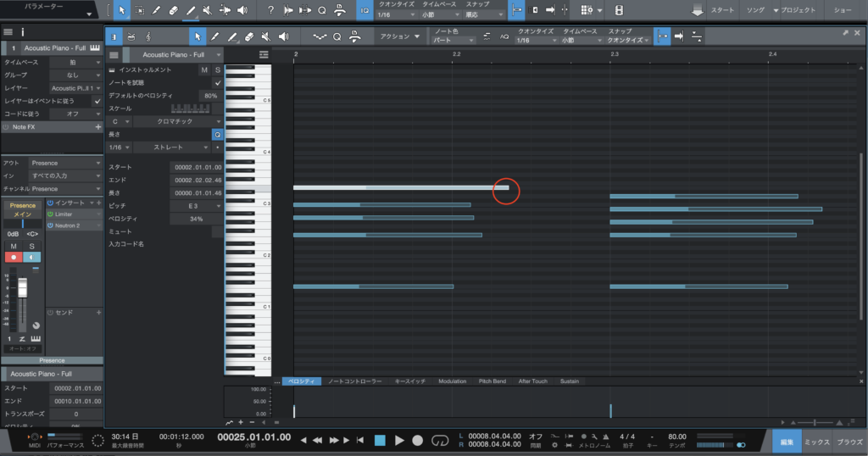Switch to the Modulation tab
Image resolution: width=868 pixels, height=456 pixels.
click(452, 381)
